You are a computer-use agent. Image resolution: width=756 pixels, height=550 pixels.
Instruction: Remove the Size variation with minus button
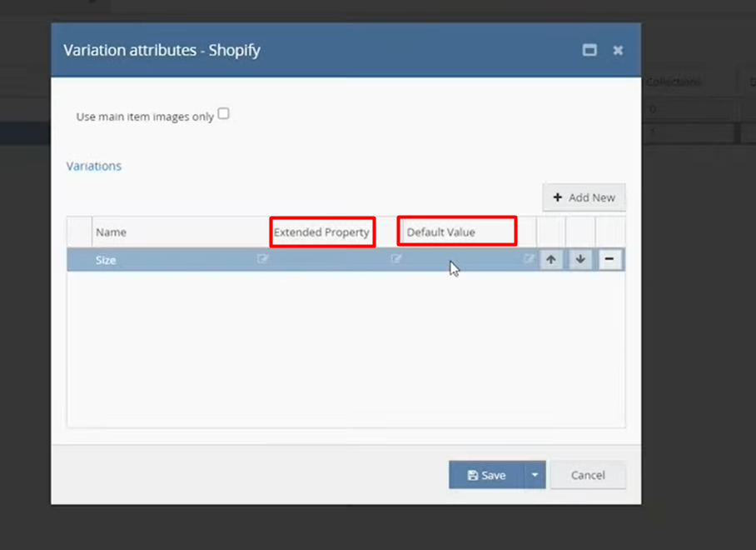609,259
